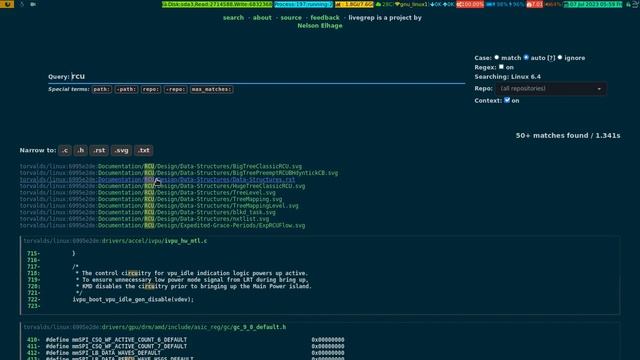
Task: Select the Case auto radio button
Action: pyautogui.click(x=526, y=58)
